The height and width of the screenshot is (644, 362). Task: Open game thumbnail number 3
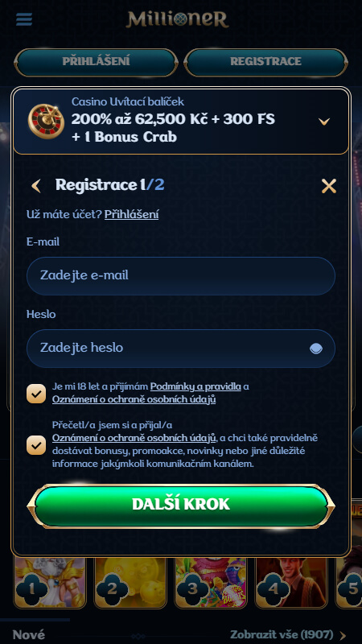(x=211, y=583)
